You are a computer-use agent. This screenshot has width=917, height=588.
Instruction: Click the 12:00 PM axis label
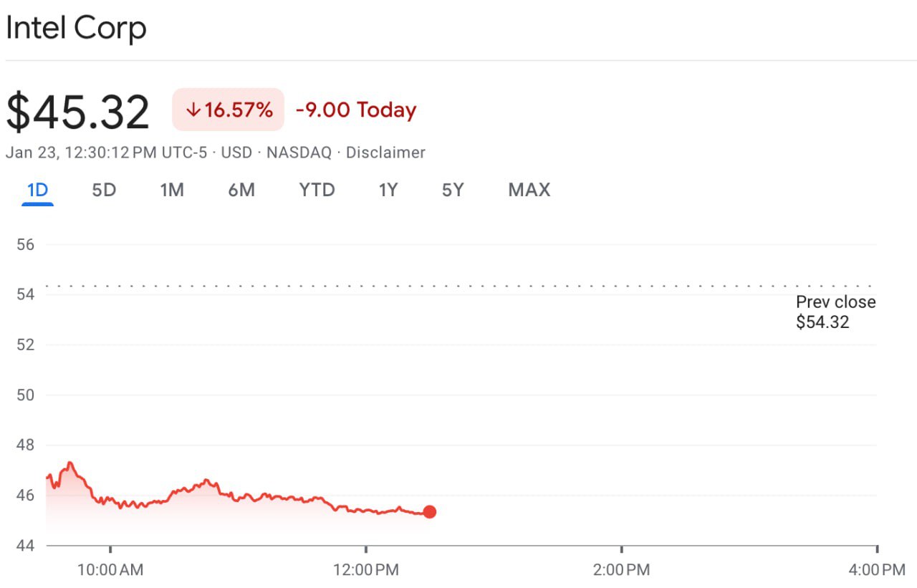[366, 570]
